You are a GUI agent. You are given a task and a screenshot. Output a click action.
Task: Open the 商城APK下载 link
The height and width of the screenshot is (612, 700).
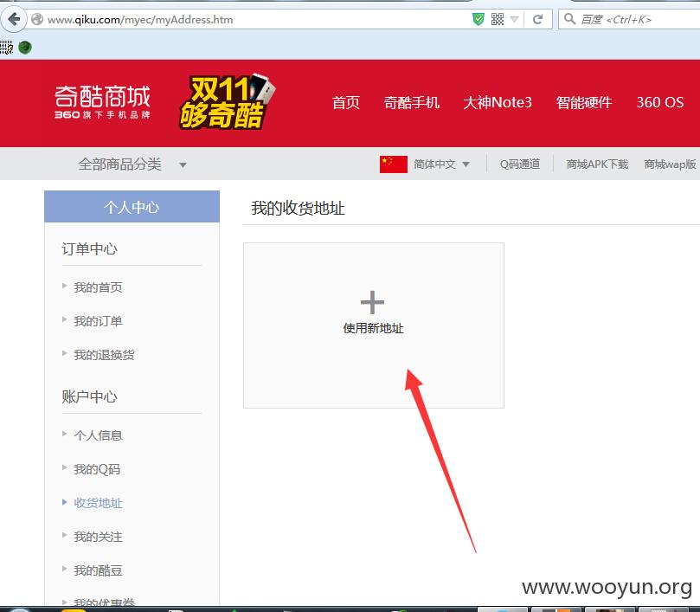tap(597, 164)
